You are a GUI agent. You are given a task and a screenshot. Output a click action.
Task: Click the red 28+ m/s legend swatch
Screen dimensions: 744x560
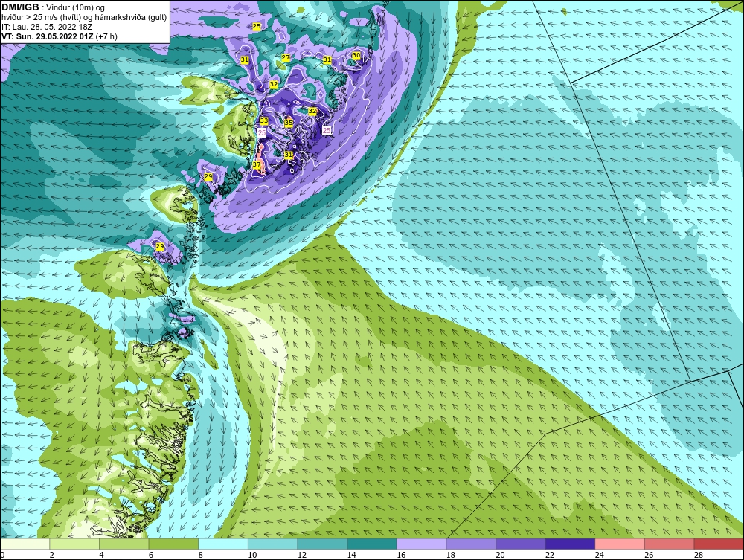(x=719, y=544)
